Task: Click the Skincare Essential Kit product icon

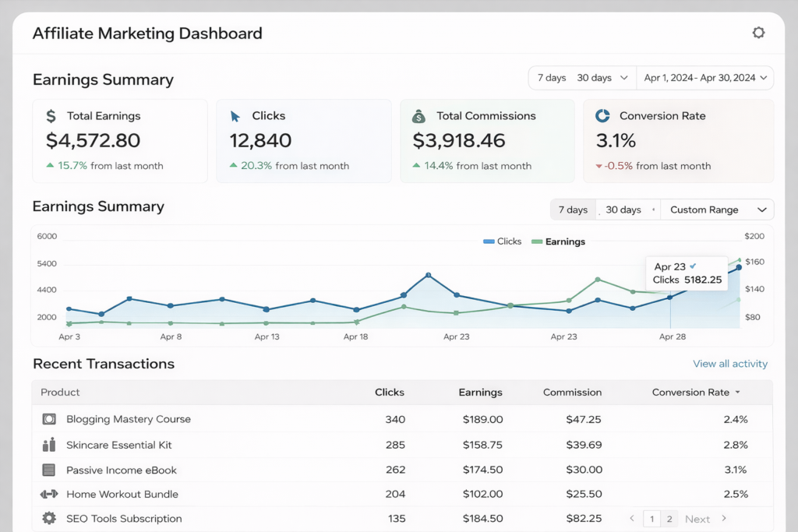Action: [48, 444]
